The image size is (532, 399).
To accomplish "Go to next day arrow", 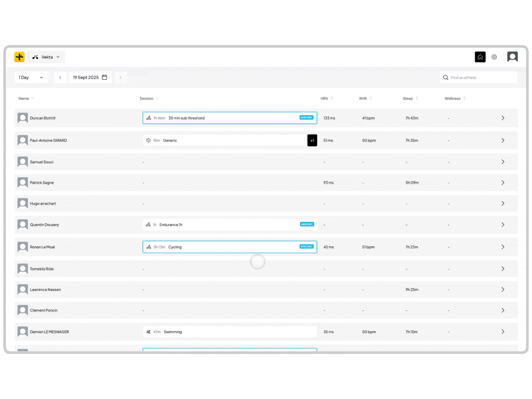I will tap(120, 78).
